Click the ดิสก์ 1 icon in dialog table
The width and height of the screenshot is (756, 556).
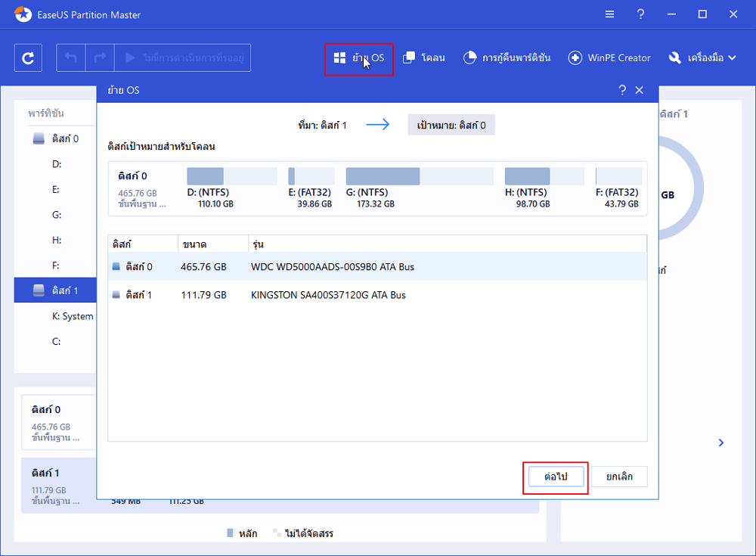pyautogui.click(x=116, y=295)
